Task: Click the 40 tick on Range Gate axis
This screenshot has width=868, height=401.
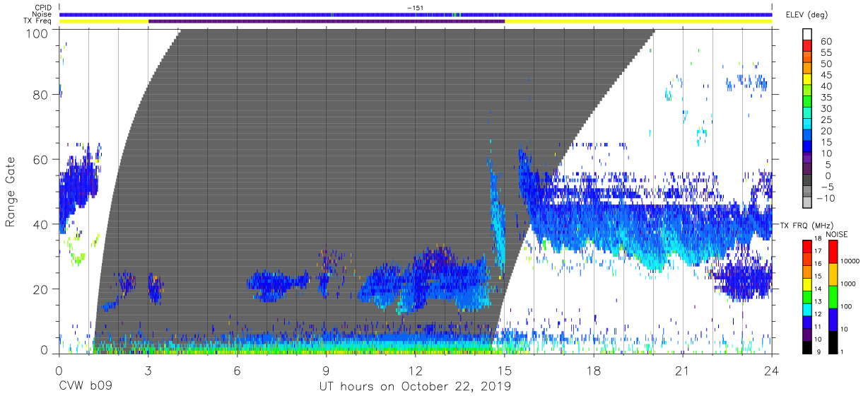Action: 42,224
